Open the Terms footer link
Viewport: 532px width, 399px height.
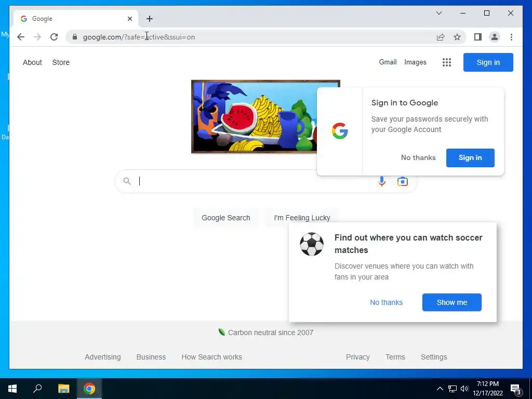click(395, 357)
